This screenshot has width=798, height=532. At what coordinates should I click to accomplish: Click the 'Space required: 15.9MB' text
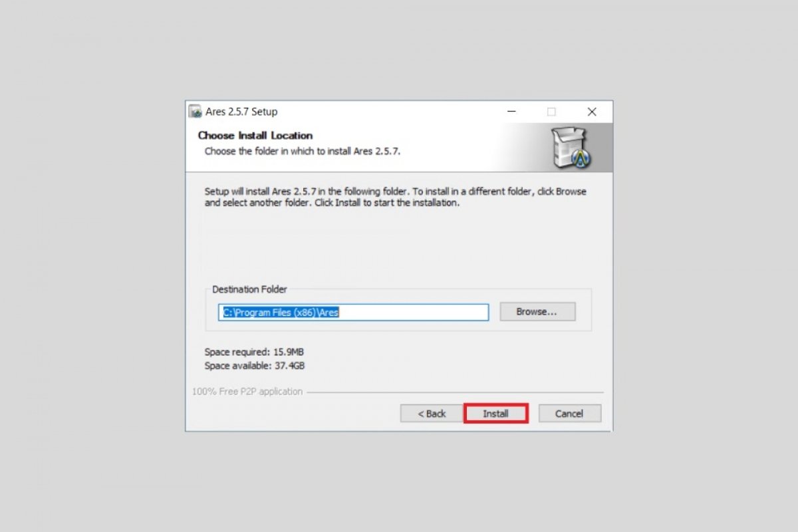click(255, 352)
